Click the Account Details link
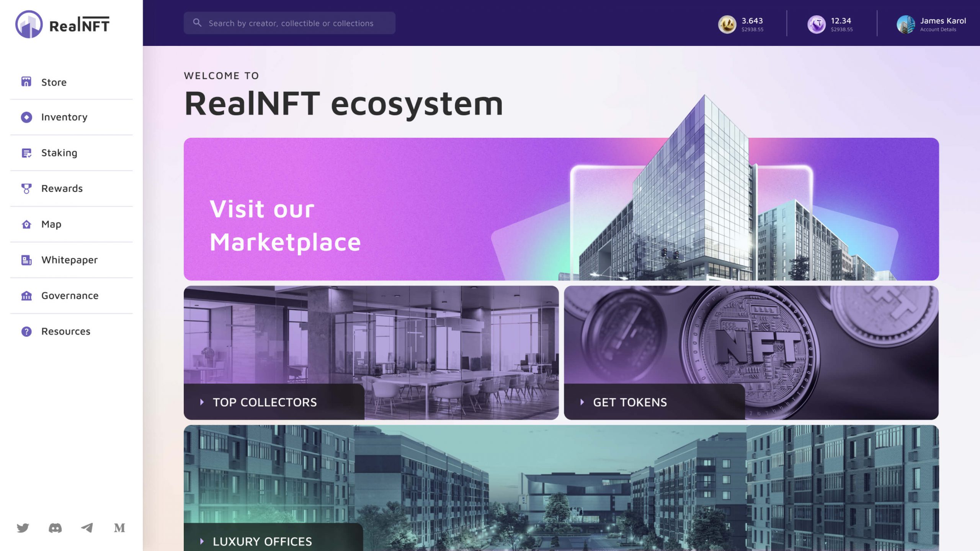Viewport: 980px width, 551px height. point(938,29)
